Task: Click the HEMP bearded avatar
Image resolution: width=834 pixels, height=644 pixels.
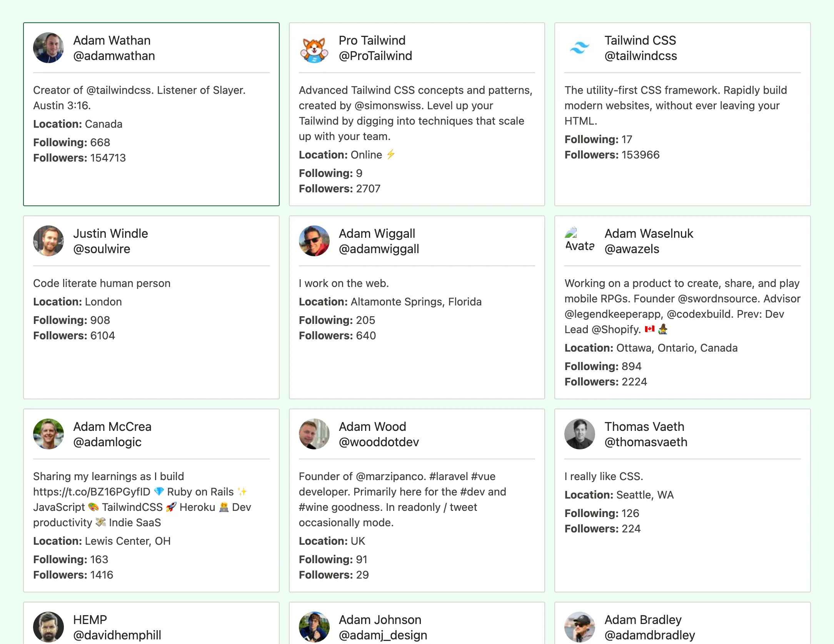Action: (x=48, y=627)
